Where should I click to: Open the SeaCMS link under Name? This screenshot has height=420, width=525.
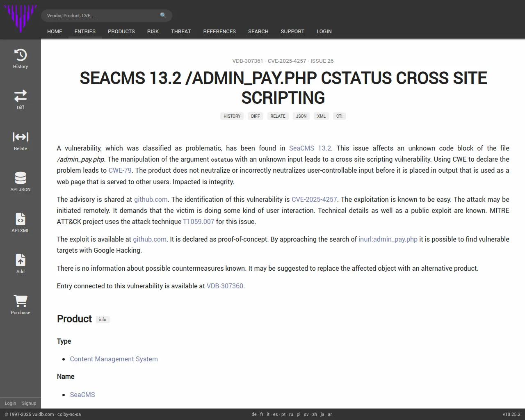pos(82,395)
